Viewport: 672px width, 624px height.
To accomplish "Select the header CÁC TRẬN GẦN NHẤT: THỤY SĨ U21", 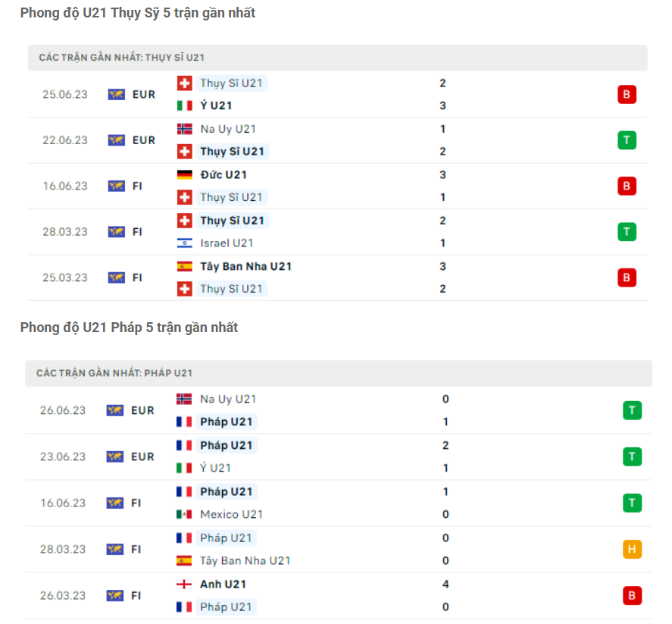I will click(114, 58).
